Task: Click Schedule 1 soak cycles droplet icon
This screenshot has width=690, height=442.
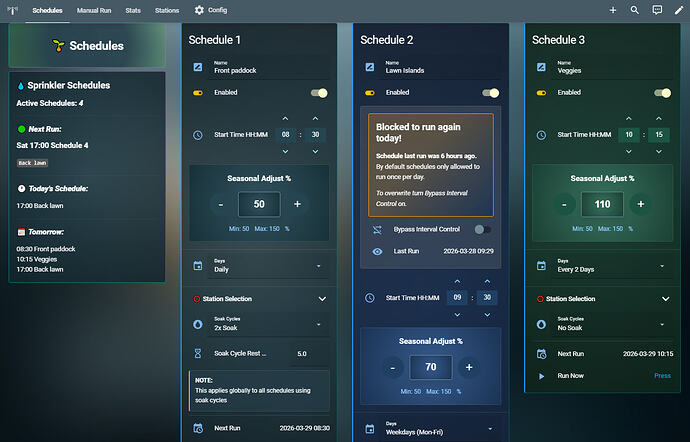Action: point(198,324)
